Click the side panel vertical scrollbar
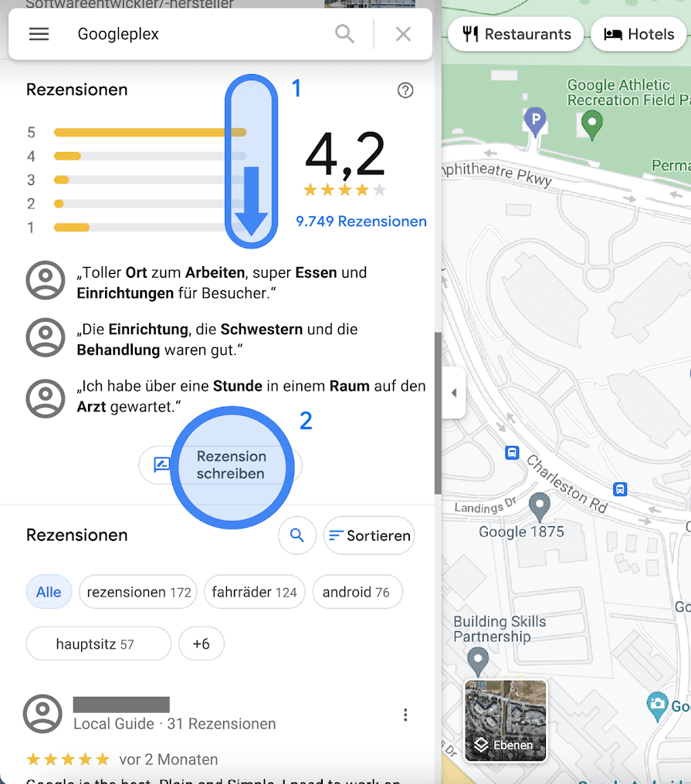This screenshot has width=691, height=784. (438, 413)
